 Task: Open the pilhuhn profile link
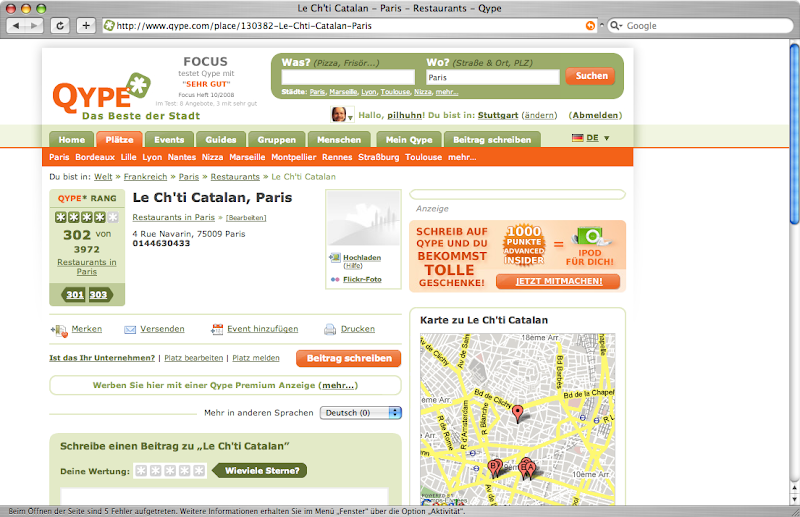pyautogui.click(x=404, y=115)
